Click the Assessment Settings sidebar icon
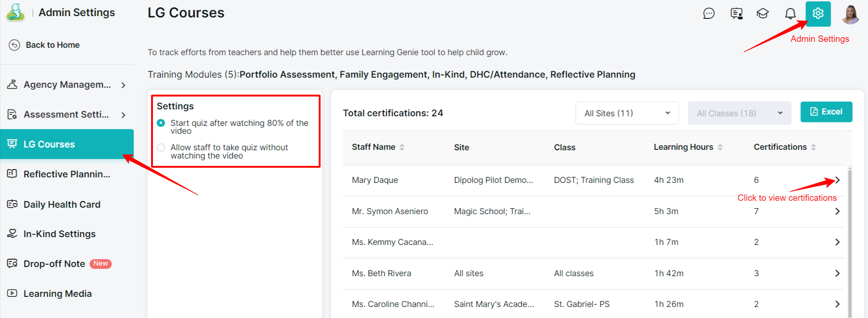868x318 pixels. tap(12, 114)
